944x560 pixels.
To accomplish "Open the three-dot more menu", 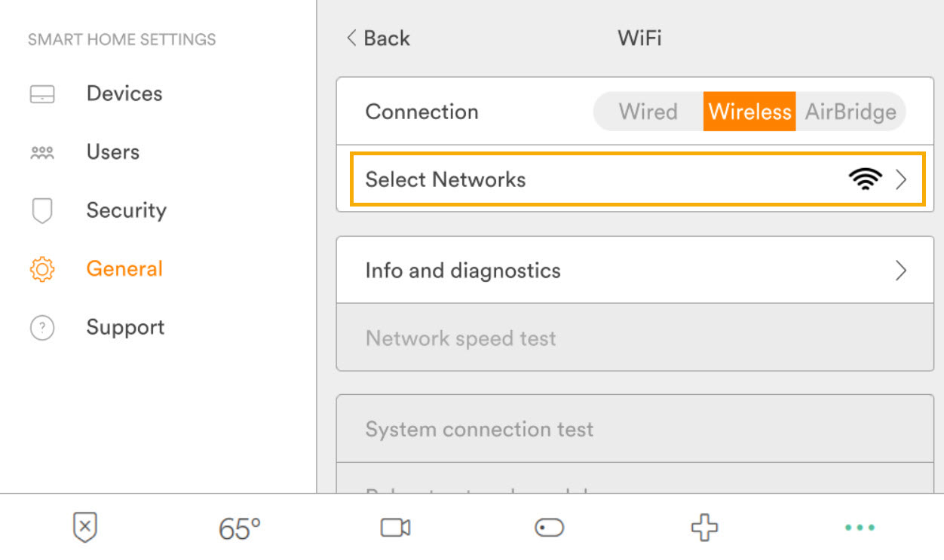I will (x=860, y=528).
